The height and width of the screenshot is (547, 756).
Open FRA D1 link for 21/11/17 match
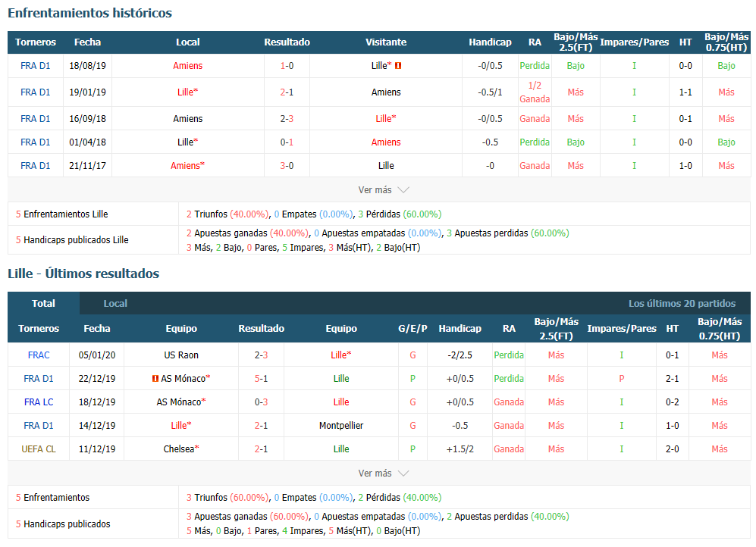[x=35, y=166]
